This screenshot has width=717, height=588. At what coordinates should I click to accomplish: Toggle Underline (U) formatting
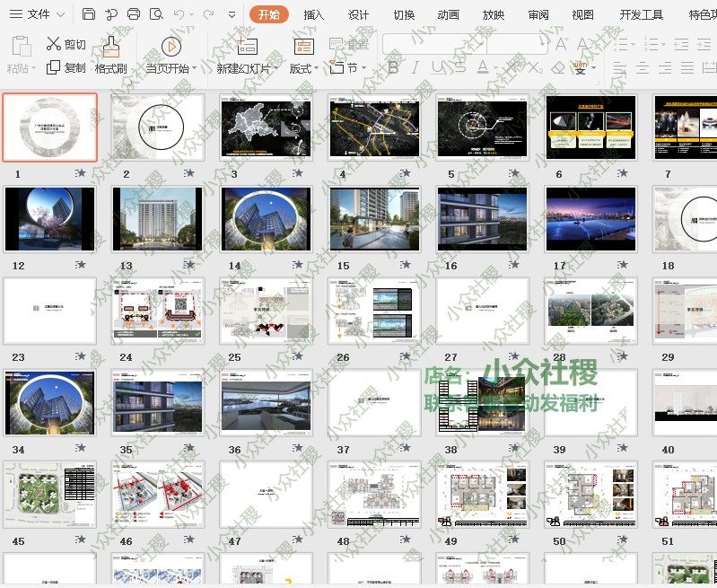point(437,67)
